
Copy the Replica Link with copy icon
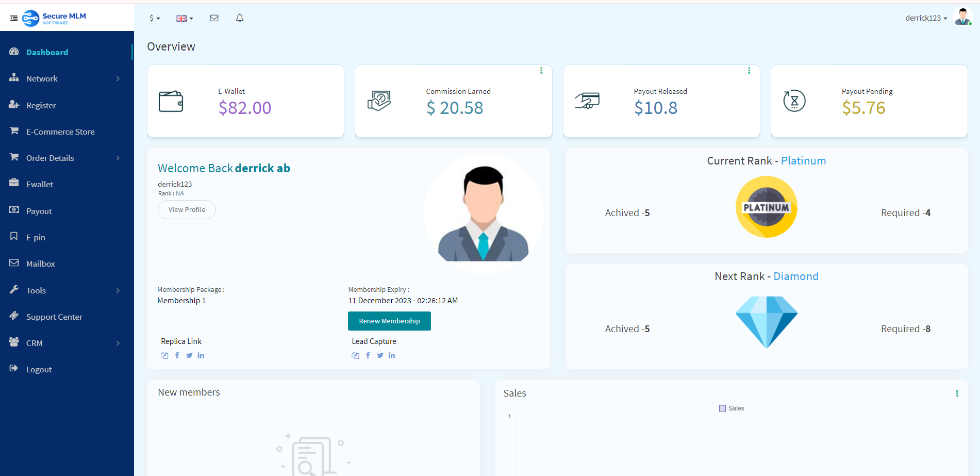[x=164, y=355]
